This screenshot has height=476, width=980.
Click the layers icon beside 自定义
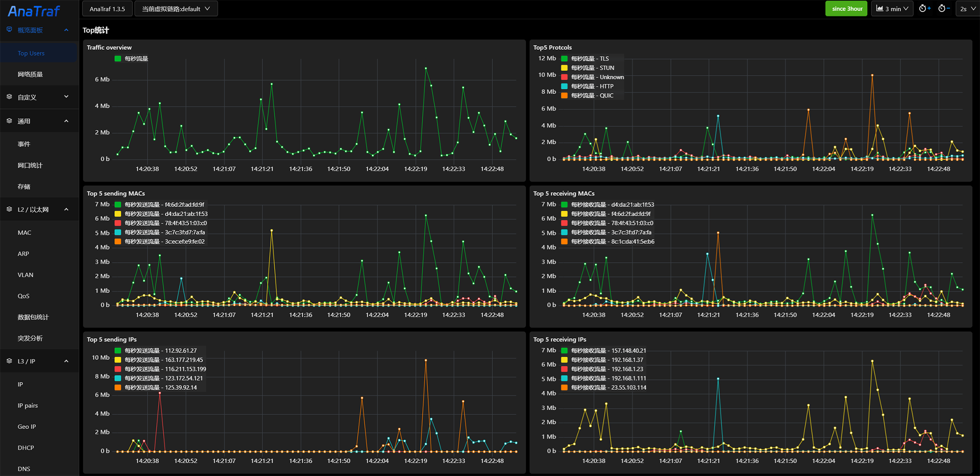click(x=9, y=97)
